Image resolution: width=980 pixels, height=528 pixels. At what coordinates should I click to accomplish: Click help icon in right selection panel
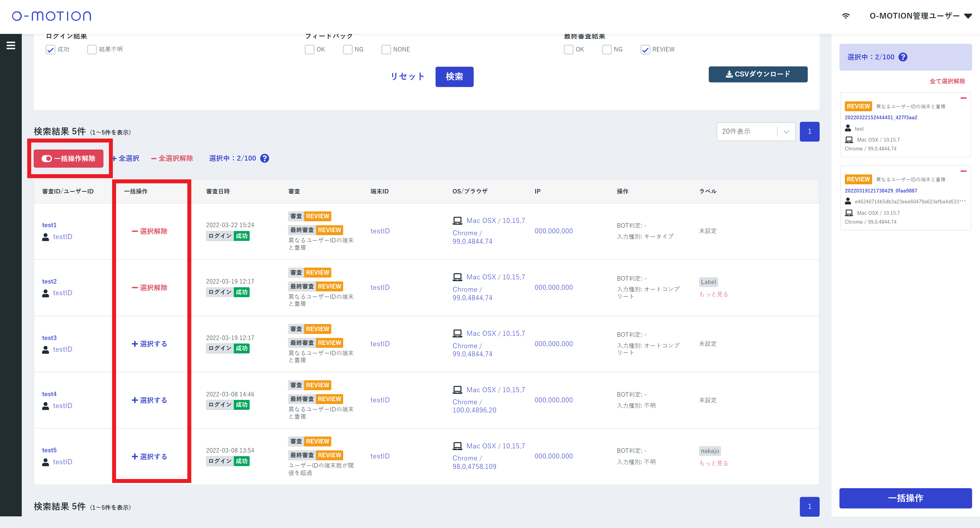click(903, 57)
